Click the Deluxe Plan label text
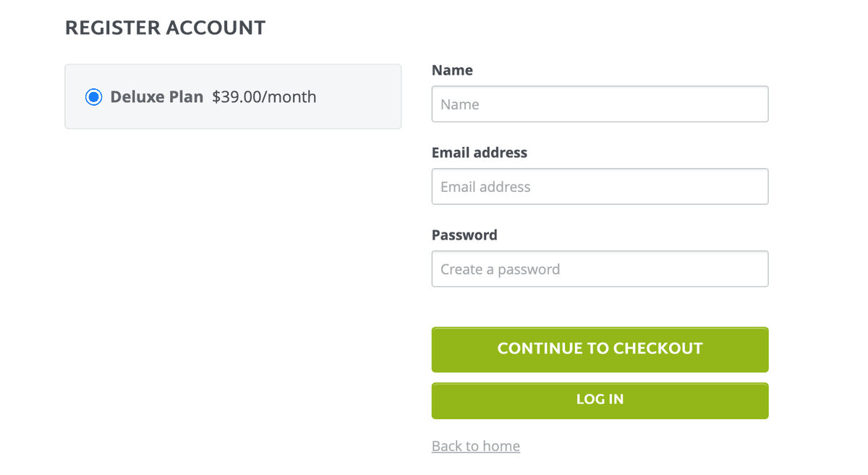 156,97
